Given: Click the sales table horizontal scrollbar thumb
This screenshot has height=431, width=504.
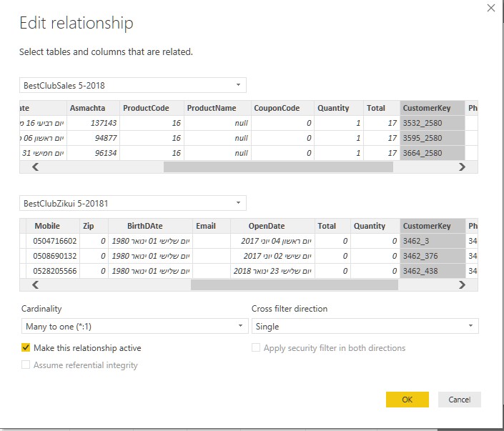Looking at the screenshot, I should [x=278, y=167].
